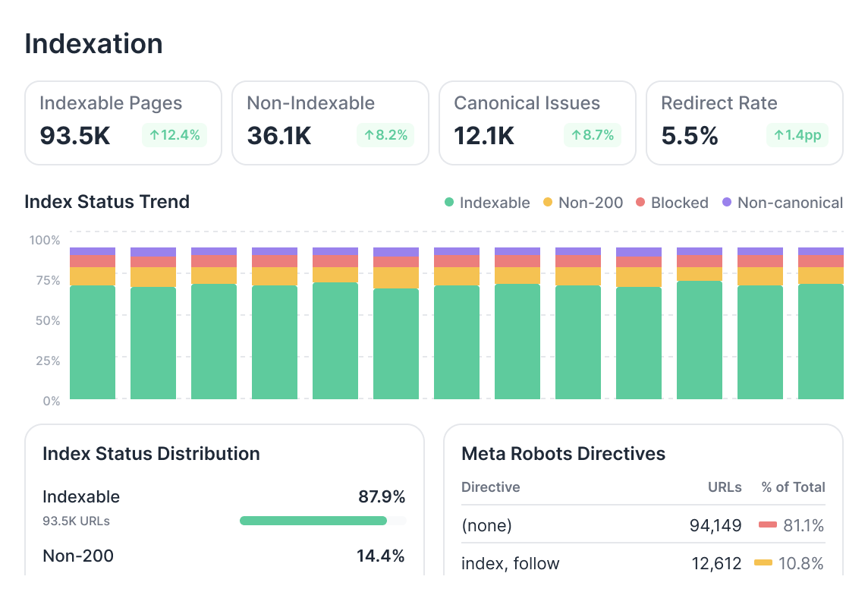Select the (none) directive row
868x589 pixels.
click(x=643, y=524)
